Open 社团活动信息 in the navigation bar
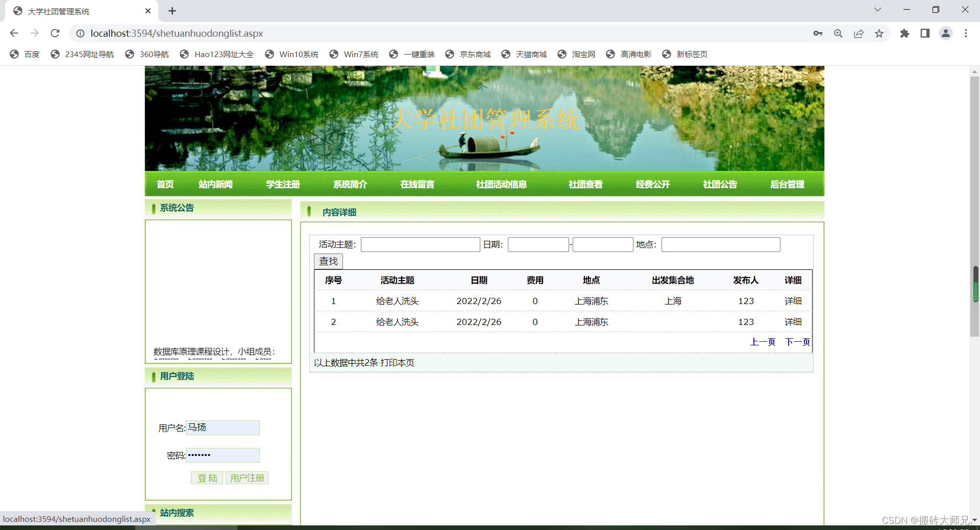Image resolution: width=980 pixels, height=530 pixels. (x=501, y=184)
